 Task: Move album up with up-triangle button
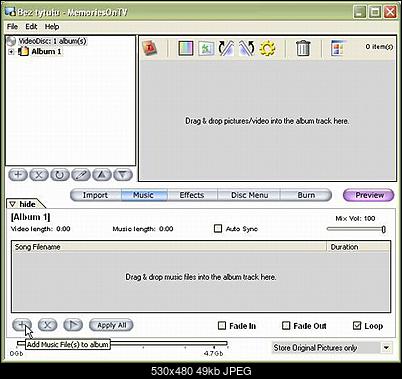tap(102, 175)
